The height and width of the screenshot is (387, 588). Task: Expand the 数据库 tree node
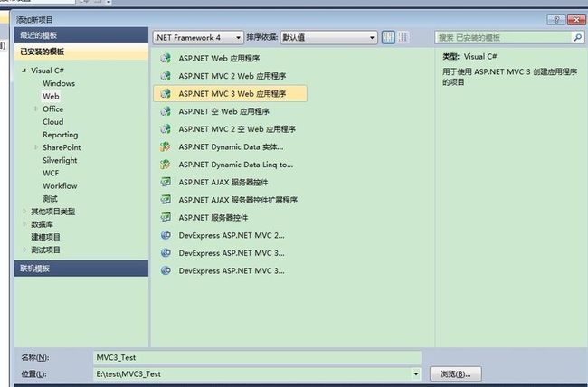coord(24,224)
